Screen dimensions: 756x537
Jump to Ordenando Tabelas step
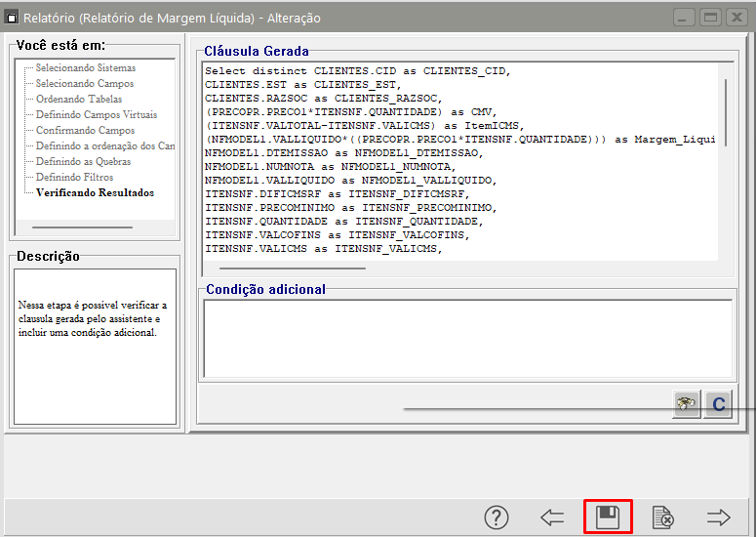(79, 100)
